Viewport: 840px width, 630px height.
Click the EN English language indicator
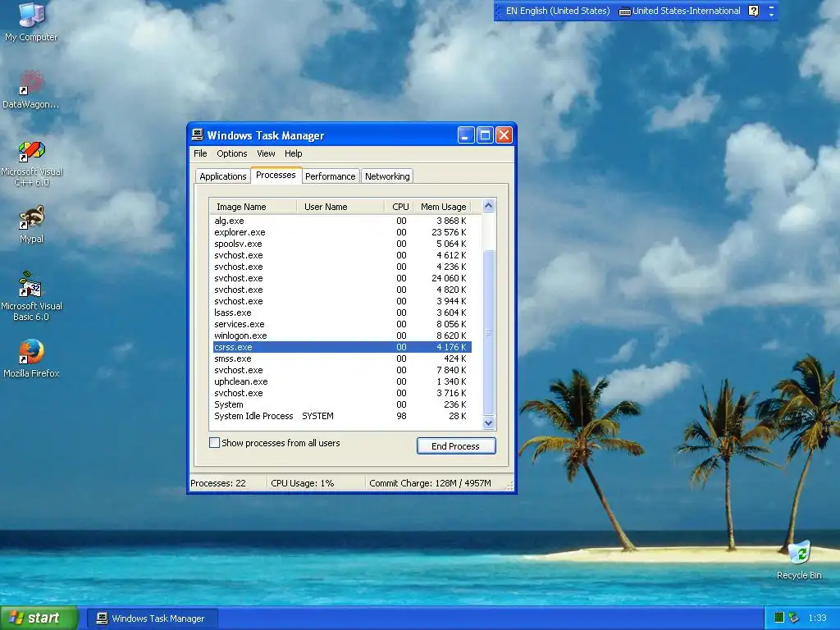[557, 11]
